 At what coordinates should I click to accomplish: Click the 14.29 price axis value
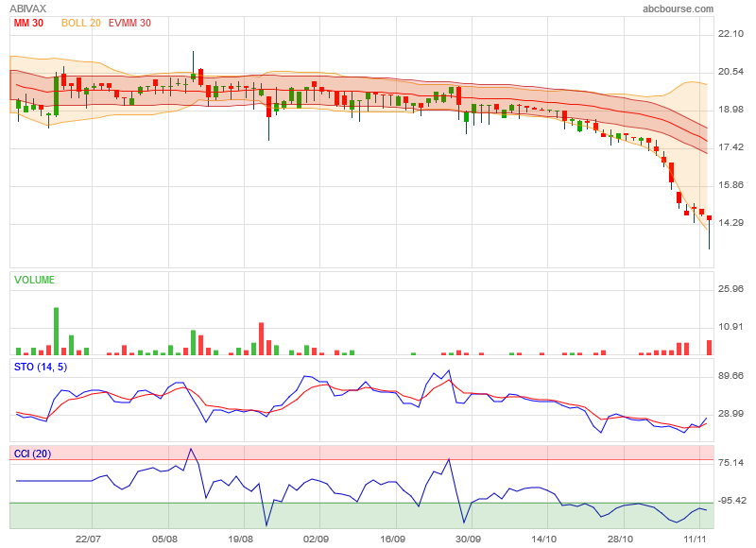tap(730, 222)
